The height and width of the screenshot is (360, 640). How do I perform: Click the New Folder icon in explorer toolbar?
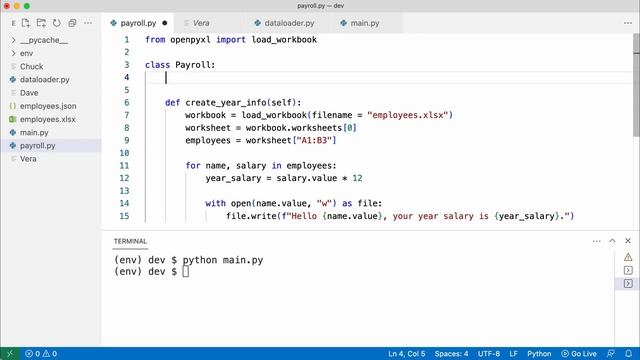click(41, 23)
